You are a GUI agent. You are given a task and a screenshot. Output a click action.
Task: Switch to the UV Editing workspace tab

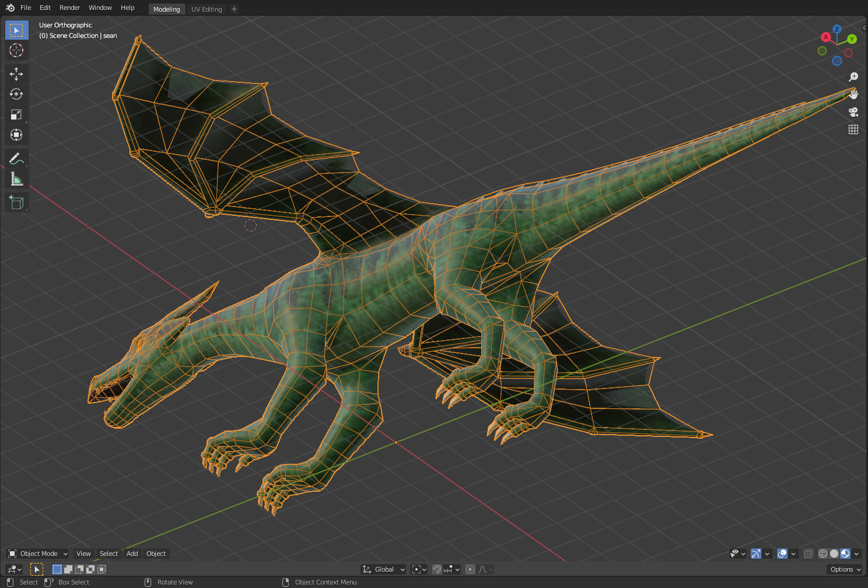(x=206, y=9)
